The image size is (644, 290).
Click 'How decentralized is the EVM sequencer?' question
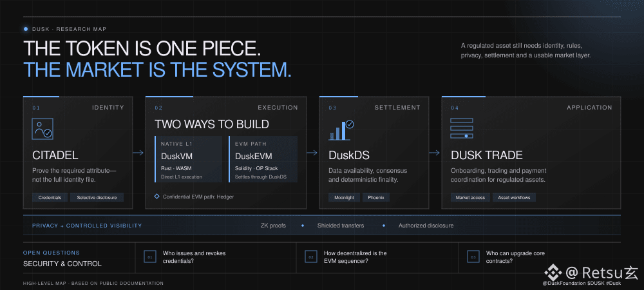(355, 257)
